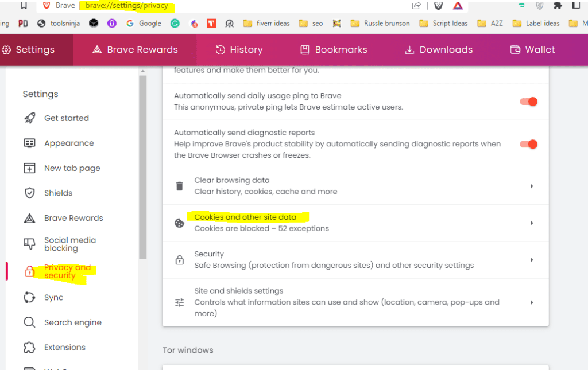Open the purple circle bookmark icon
Viewport: 588px width, 370px height.
tap(112, 23)
